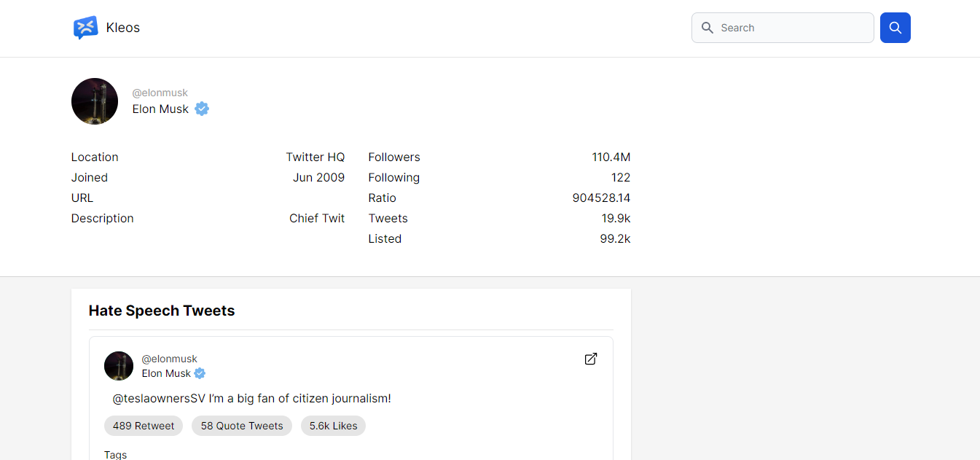The width and height of the screenshot is (980, 460).
Task: Click the large Elon Musk profile avatar
Action: (x=95, y=101)
